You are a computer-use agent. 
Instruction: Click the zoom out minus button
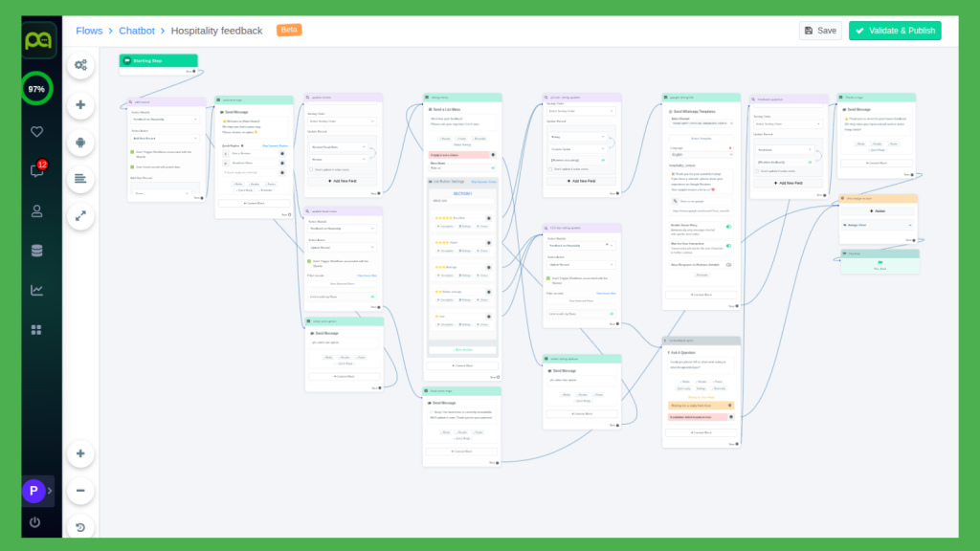(80, 491)
